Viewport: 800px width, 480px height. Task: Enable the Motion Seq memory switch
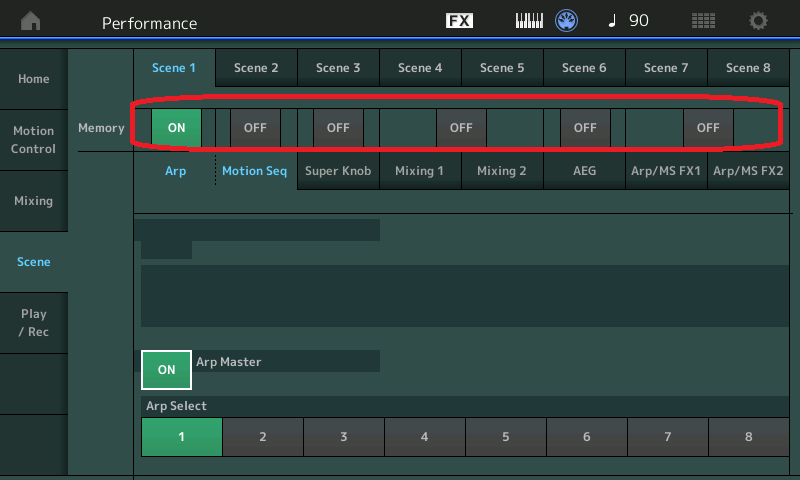255,128
